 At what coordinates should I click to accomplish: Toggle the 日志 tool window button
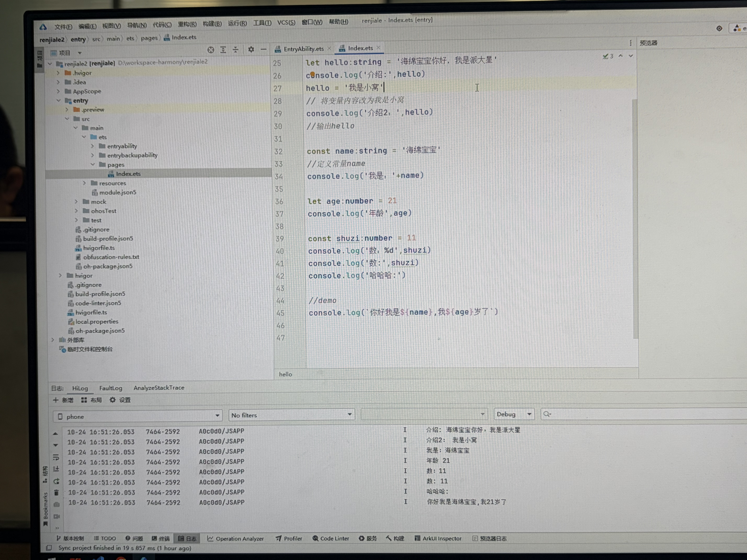coord(187,538)
